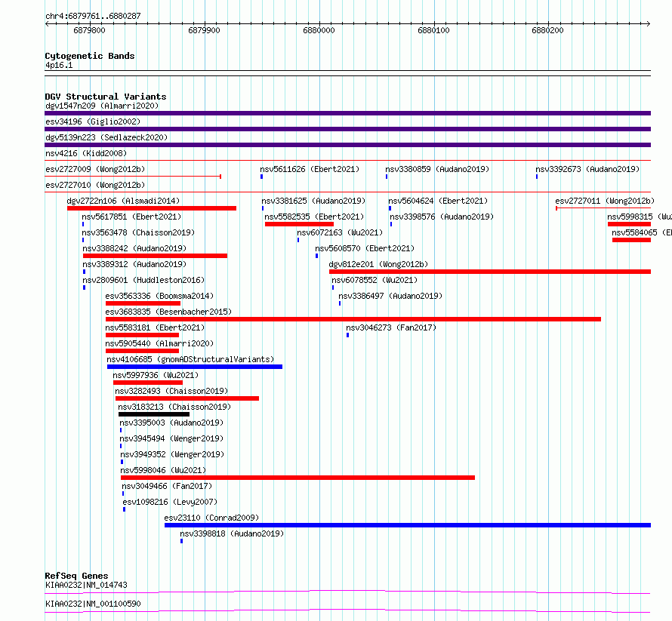
Task: Click the nsv3392673 (Audano2019) label
Action: coord(587,169)
